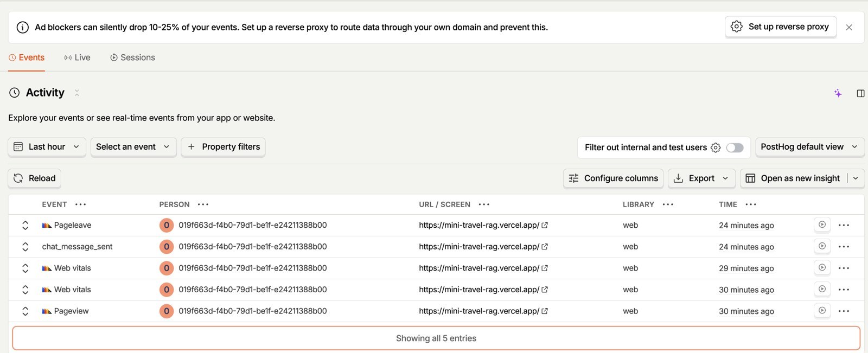Image resolution: width=868 pixels, height=353 pixels.
Task: Click the person avatar in Pageleave row
Action: coord(167,225)
